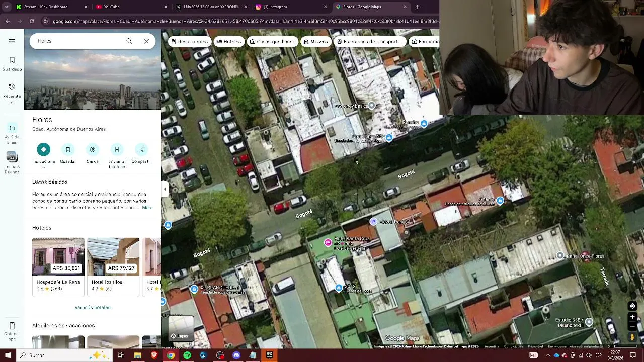Viewport: 644px width, 362px height.
Task: Select the Charme shop marker
Action: click(x=500, y=201)
